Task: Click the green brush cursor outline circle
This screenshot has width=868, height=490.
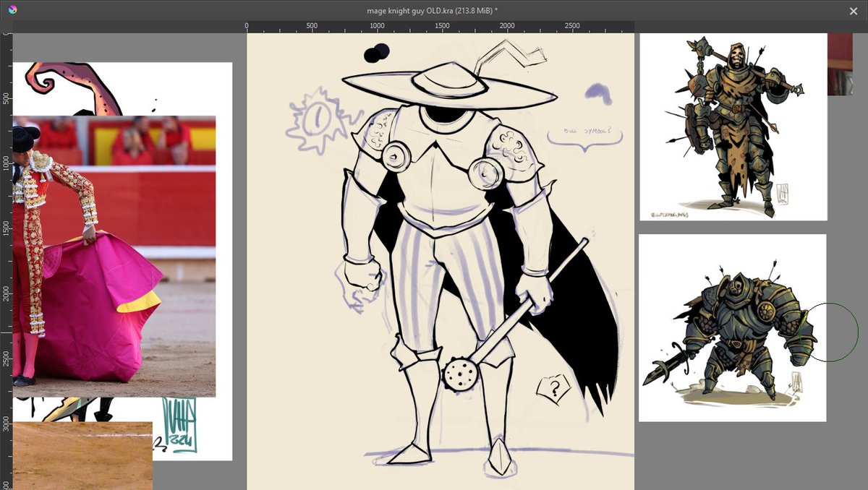Action: 834,332
